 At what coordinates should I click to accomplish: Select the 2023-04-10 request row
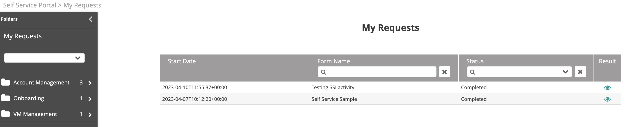pos(391,88)
